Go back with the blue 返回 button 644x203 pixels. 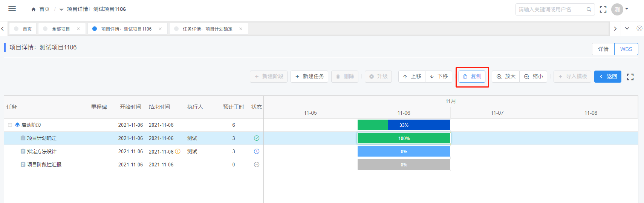(608, 77)
